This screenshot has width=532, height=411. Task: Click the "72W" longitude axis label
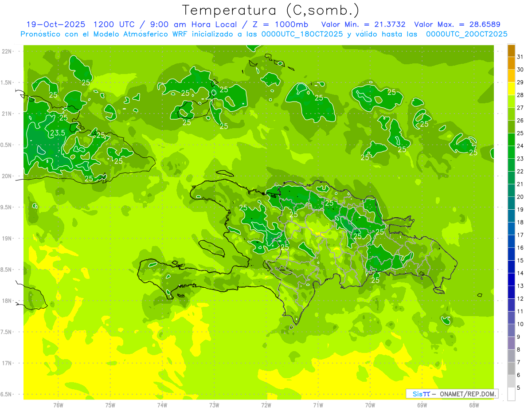pos(266,405)
